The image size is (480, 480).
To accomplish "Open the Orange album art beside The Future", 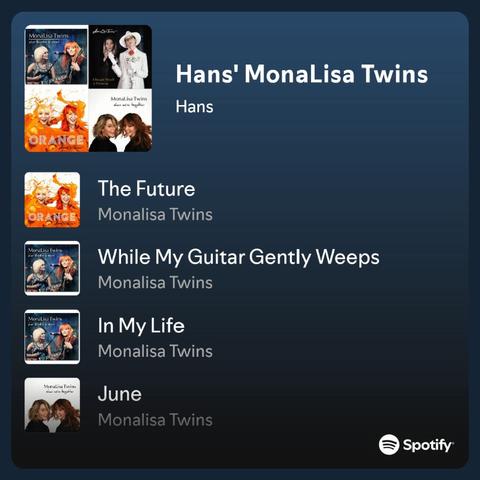I will tap(52, 200).
